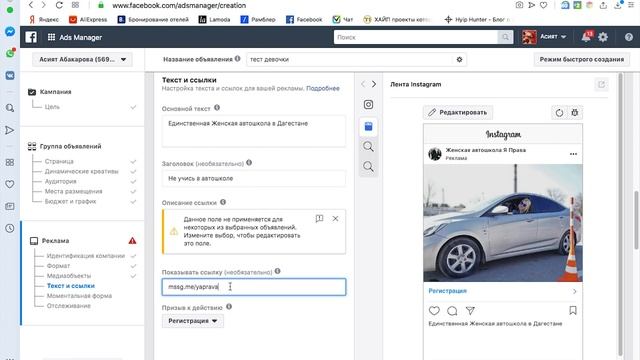This screenshot has width=640, height=360.
Task: Open preview in new window icon
Action: click(x=601, y=84)
